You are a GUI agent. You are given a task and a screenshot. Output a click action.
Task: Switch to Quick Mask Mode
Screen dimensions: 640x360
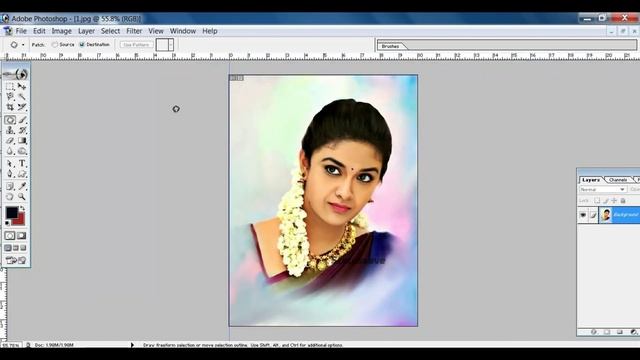(x=22, y=236)
